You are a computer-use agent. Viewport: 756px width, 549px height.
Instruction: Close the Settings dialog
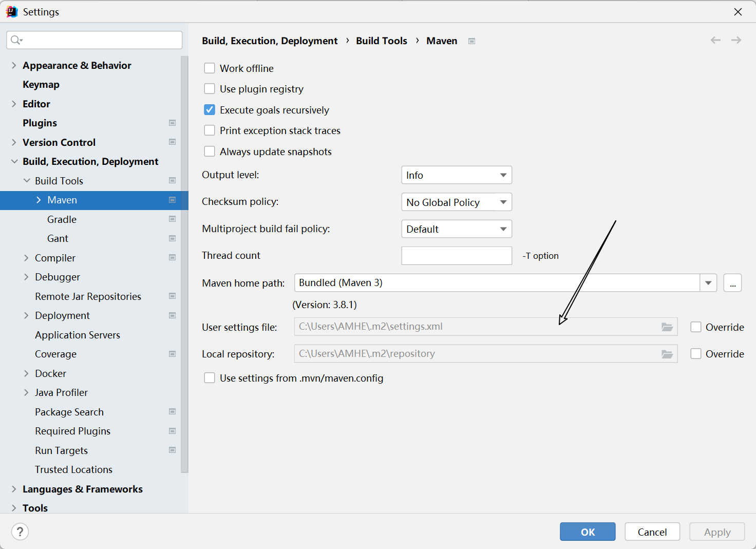pyautogui.click(x=738, y=11)
